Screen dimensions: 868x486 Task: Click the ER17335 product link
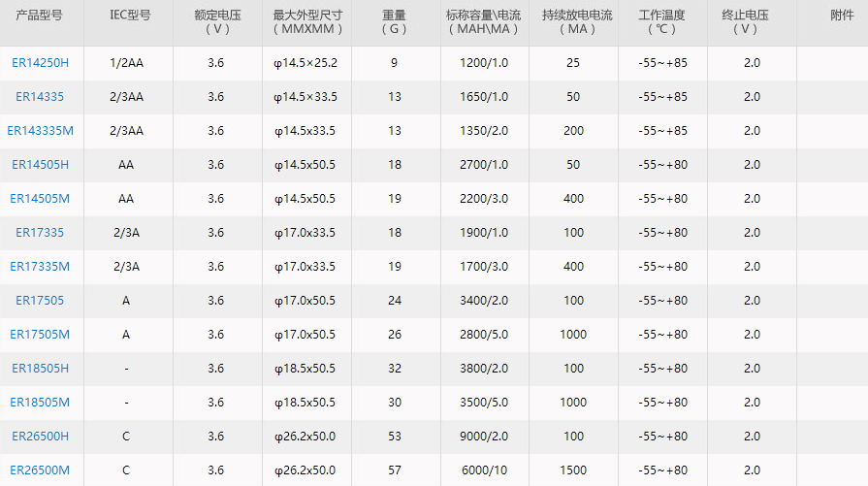[41, 233]
